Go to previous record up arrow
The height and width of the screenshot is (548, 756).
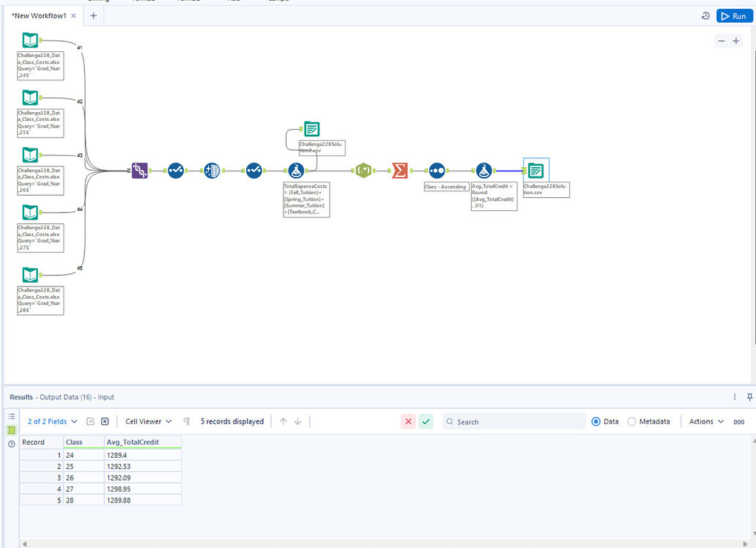283,421
